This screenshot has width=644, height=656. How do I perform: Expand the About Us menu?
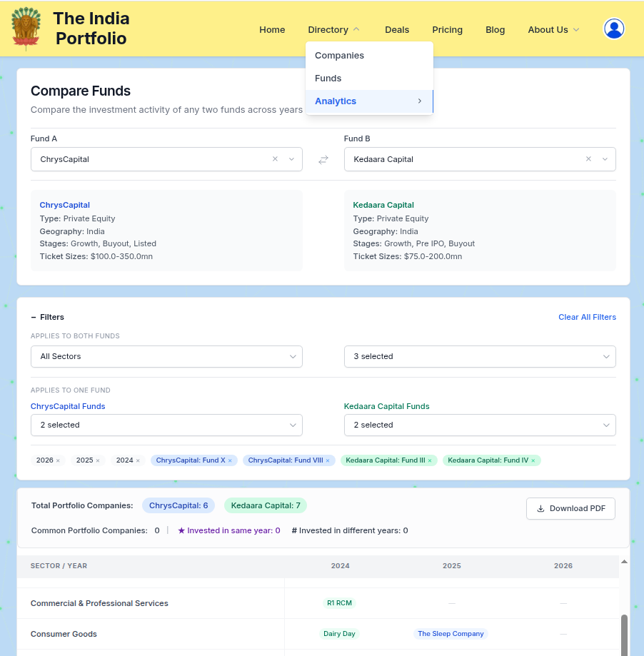point(553,30)
